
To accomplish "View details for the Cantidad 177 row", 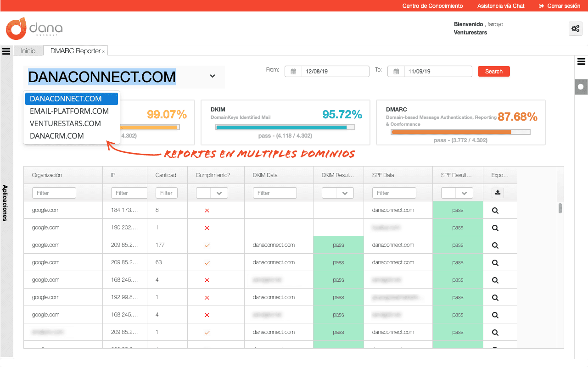I will tap(495, 245).
